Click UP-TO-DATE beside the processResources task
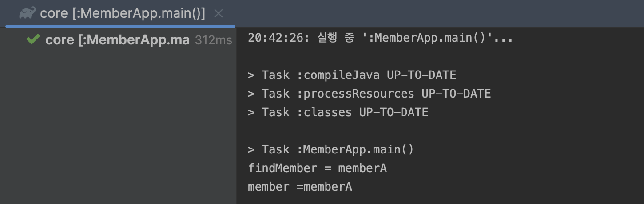The height and width of the screenshot is (204, 644). coord(456,94)
